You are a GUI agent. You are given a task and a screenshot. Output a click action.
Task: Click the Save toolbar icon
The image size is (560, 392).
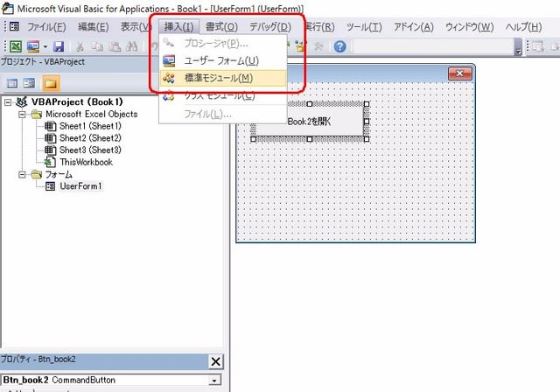[59, 46]
